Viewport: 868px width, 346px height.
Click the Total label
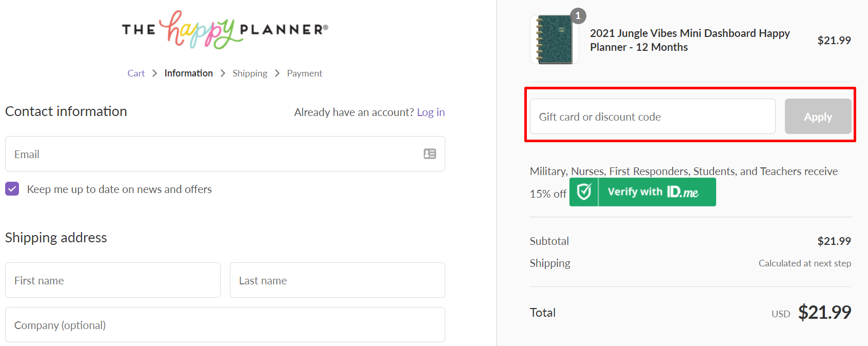543,313
